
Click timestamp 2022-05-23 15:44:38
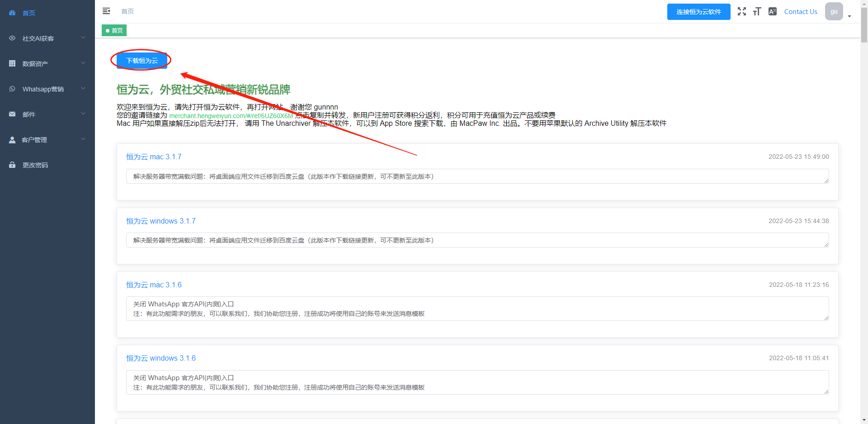(x=799, y=221)
